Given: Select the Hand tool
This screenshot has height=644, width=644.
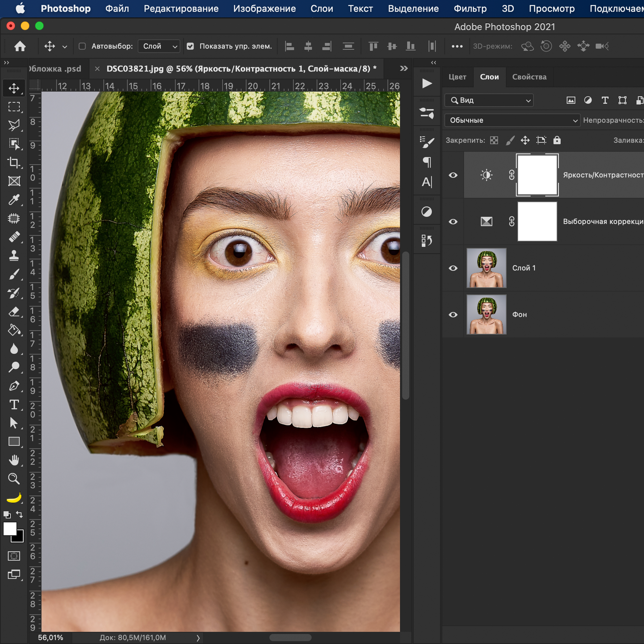Looking at the screenshot, I should (14, 460).
